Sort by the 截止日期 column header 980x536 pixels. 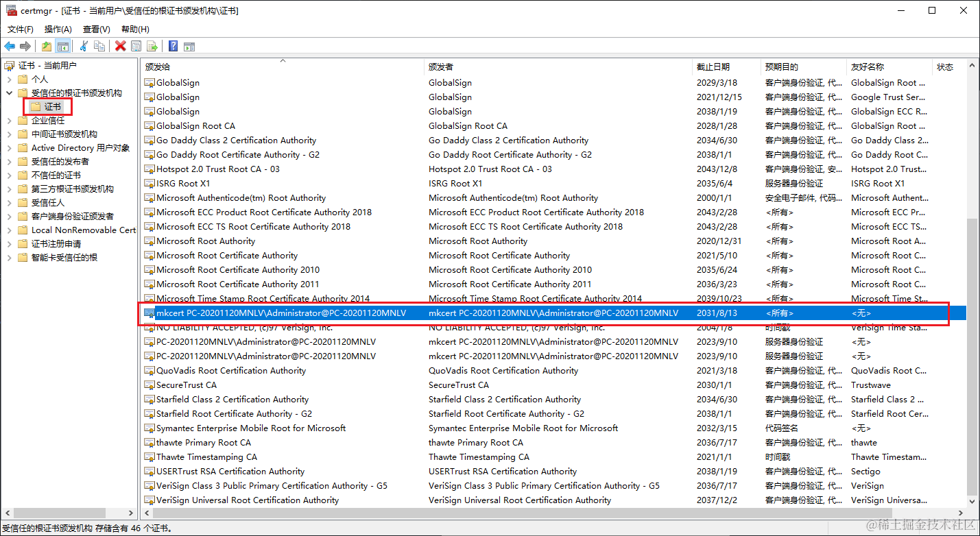[726, 67]
